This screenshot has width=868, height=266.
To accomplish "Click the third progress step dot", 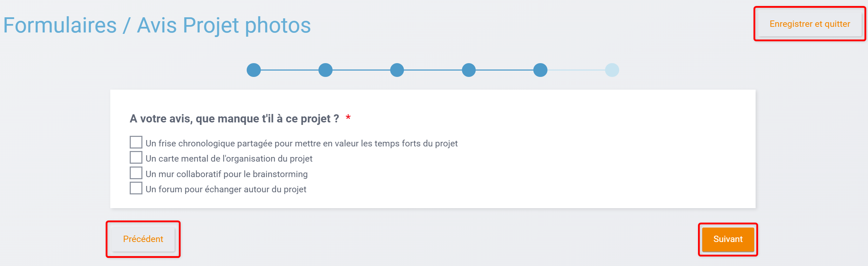I will coord(397,70).
